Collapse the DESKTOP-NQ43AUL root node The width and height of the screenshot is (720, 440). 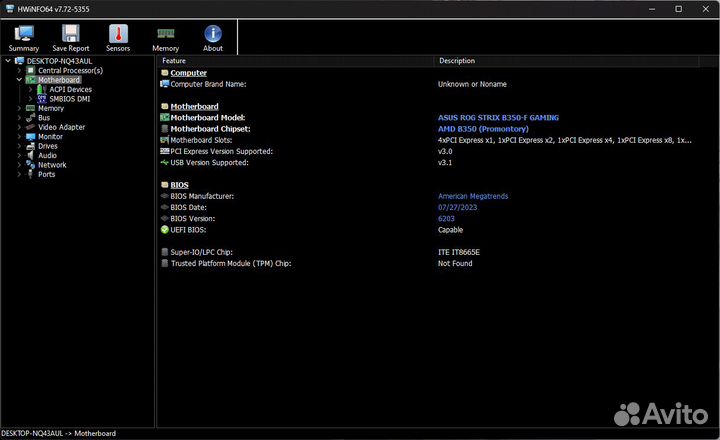[x=7, y=61]
